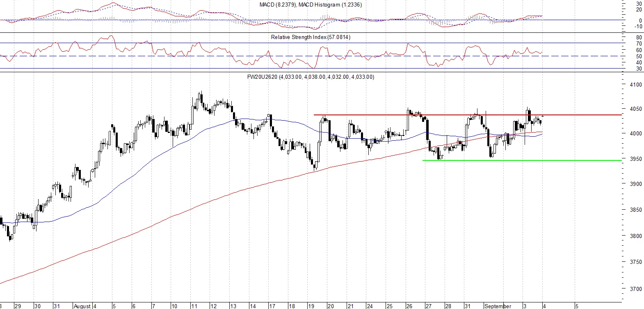Click the 3950 price axis label
The height and width of the screenshot is (309, 644).
tap(636, 159)
